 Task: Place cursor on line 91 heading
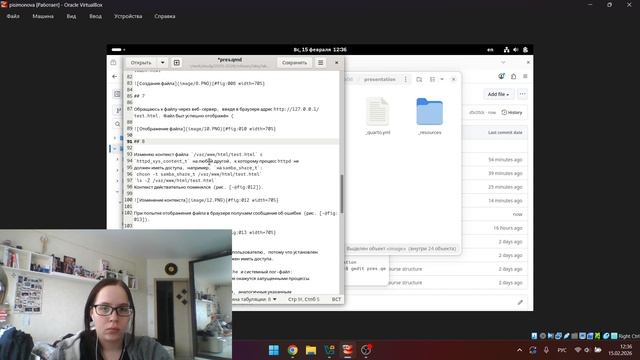(139, 141)
